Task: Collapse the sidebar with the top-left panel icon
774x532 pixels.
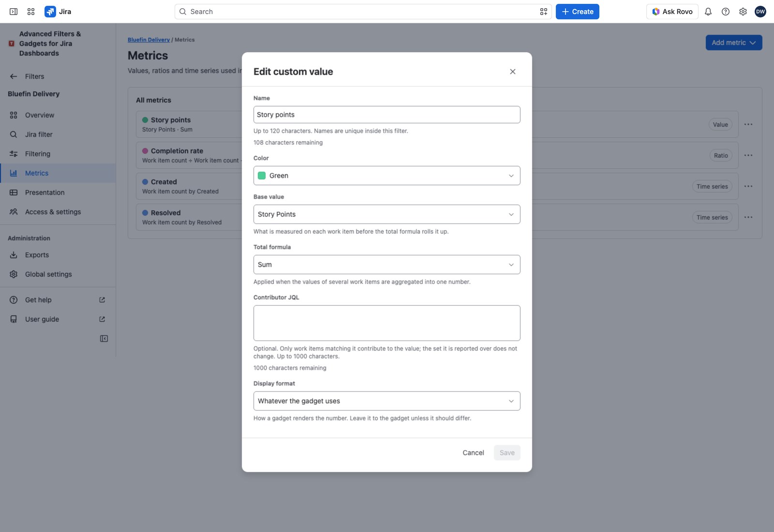Action: [14, 12]
